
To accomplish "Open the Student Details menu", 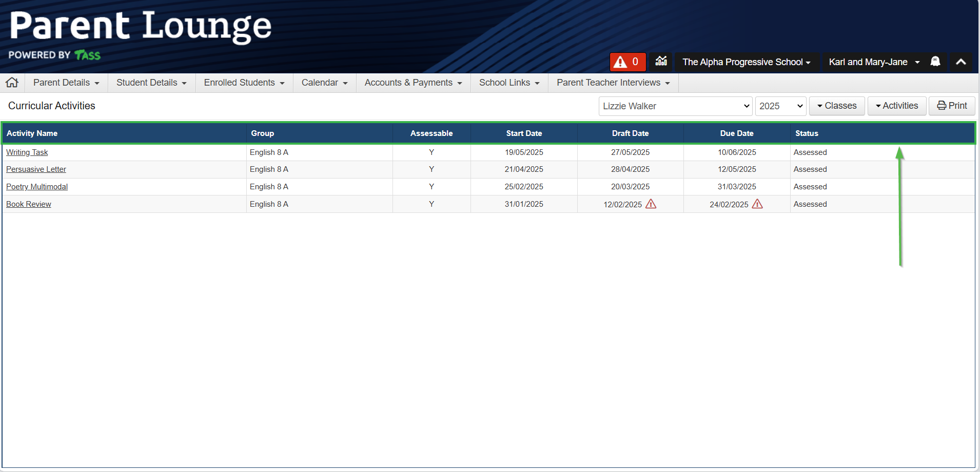I will pyautogui.click(x=151, y=83).
